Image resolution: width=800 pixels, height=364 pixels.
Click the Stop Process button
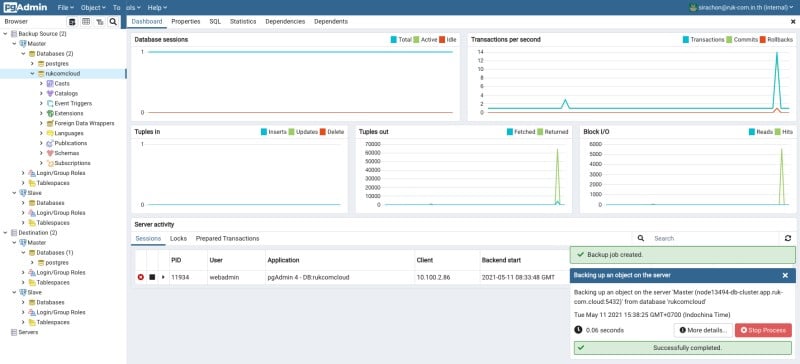click(x=763, y=330)
